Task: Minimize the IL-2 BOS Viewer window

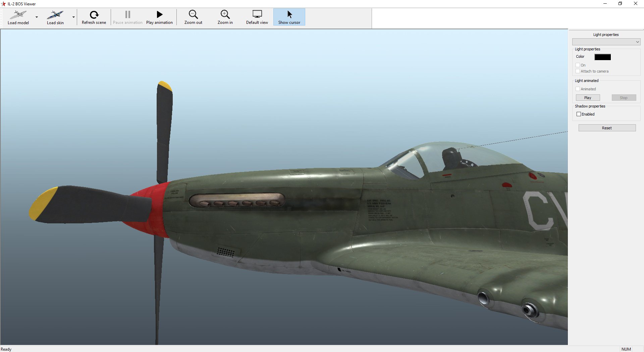Action: pyautogui.click(x=605, y=4)
